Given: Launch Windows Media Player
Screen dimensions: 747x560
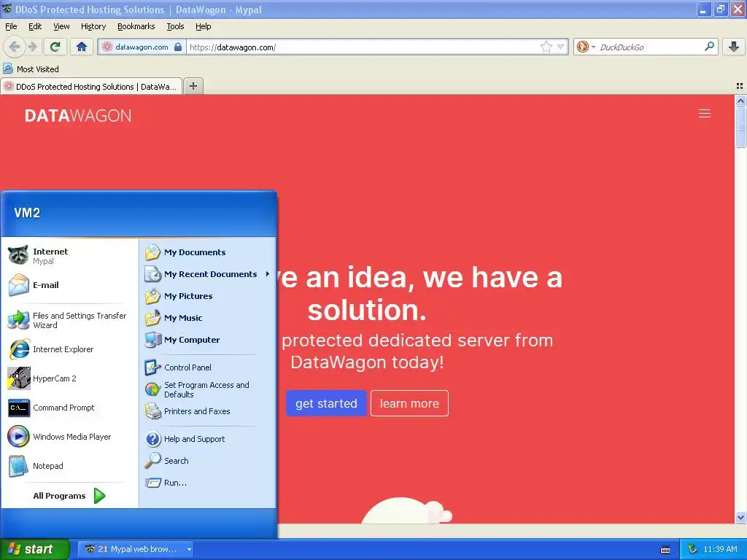Looking at the screenshot, I should coord(69,437).
